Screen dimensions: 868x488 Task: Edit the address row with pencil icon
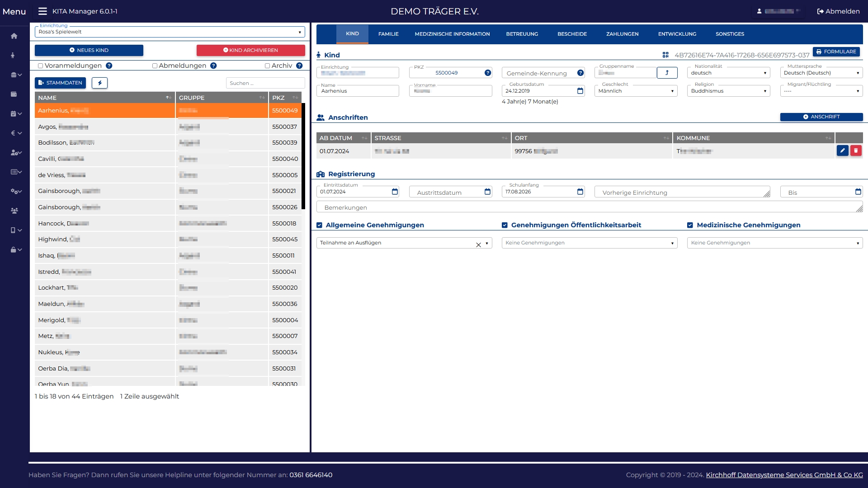pos(842,151)
